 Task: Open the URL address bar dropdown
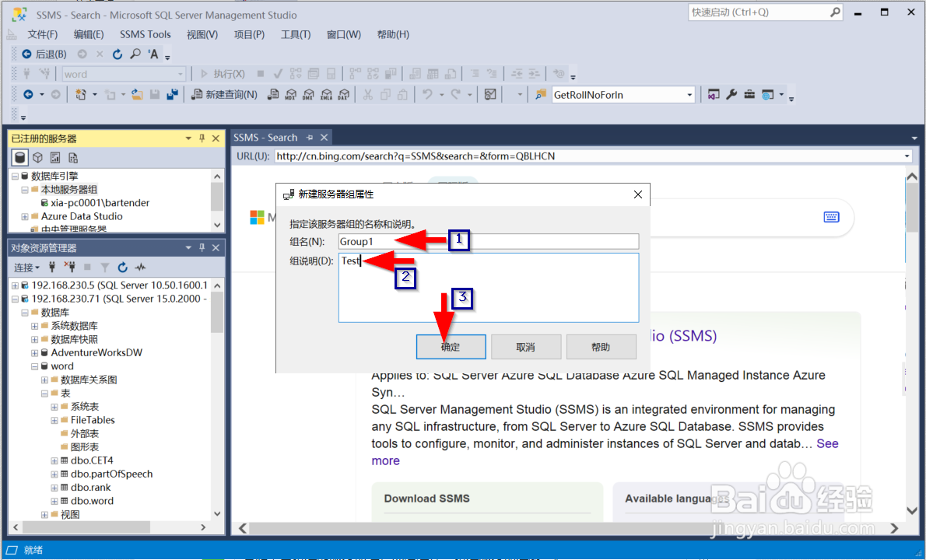pos(907,156)
